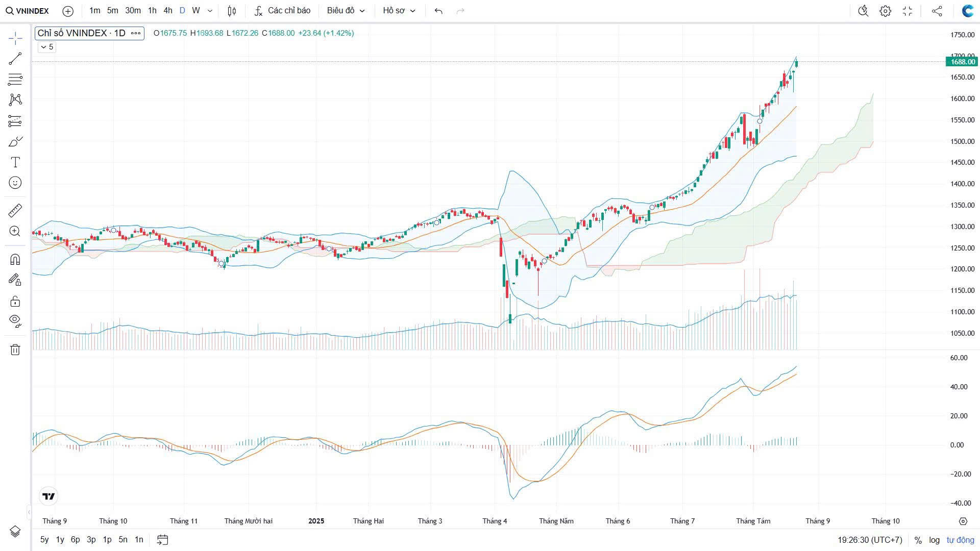Select the 6p date range
Screen dimensions: 980x551
(x=75, y=539)
